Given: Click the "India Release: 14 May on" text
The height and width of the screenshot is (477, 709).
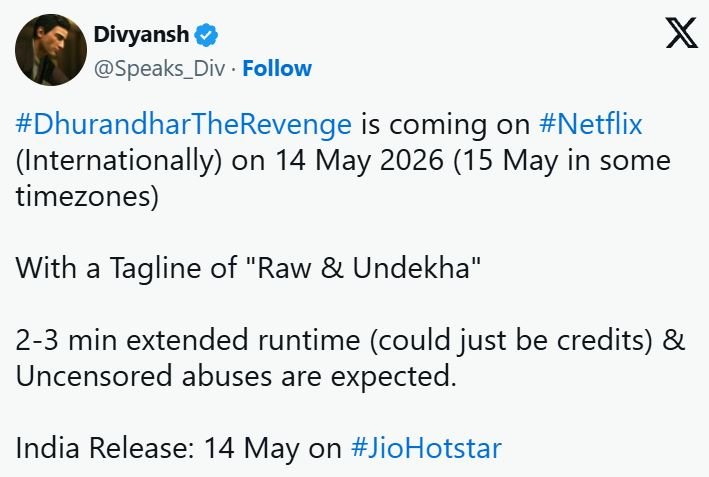Looking at the screenshot, I should pyautogui.click(x=179, y=448).
